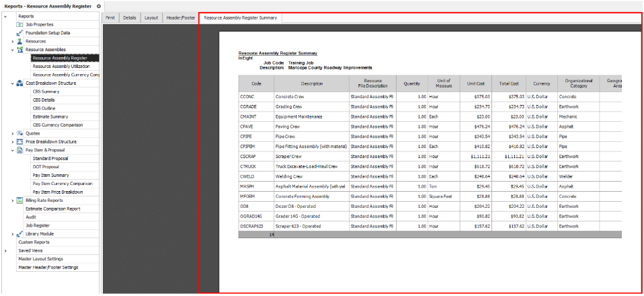This screenshot has width=644, height=296.
Task: Select Resource Assembly Register report
Action: click(x=65, y=59)
